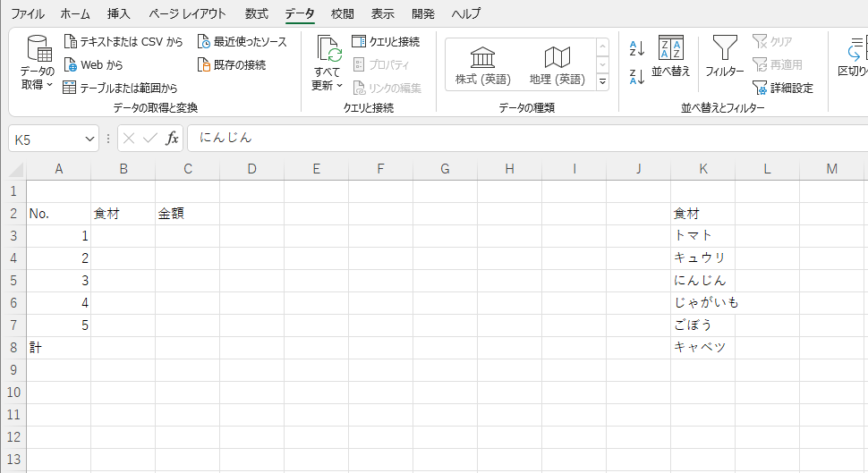Select cell with じゃがいも
Screen dimensions: 868x473
click(x=703, y=302)
